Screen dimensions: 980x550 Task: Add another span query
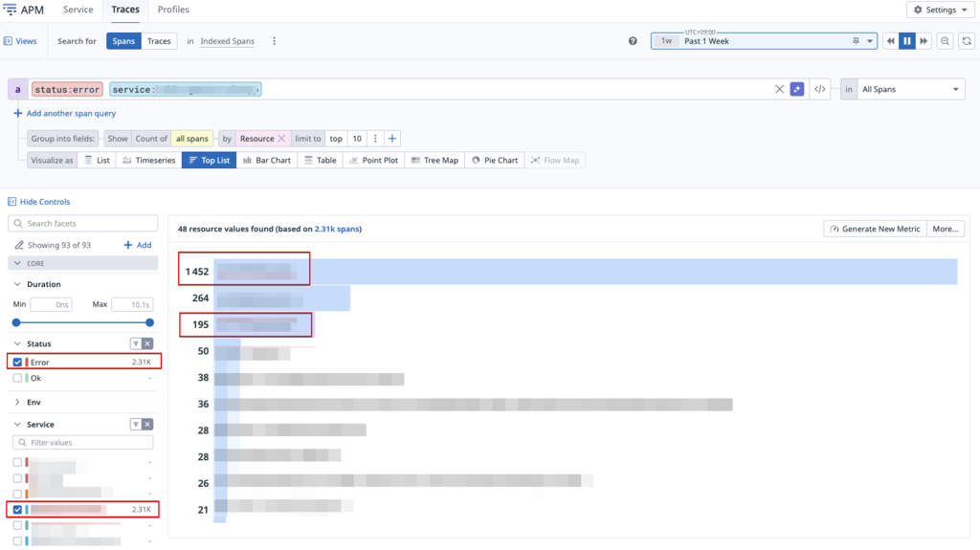64,114
